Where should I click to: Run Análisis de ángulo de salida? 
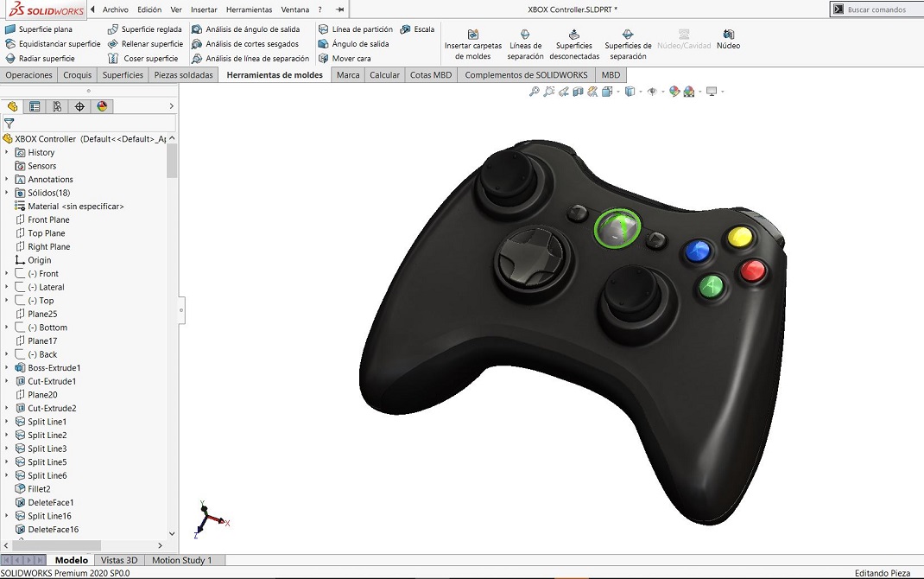(x=246, y=29)
